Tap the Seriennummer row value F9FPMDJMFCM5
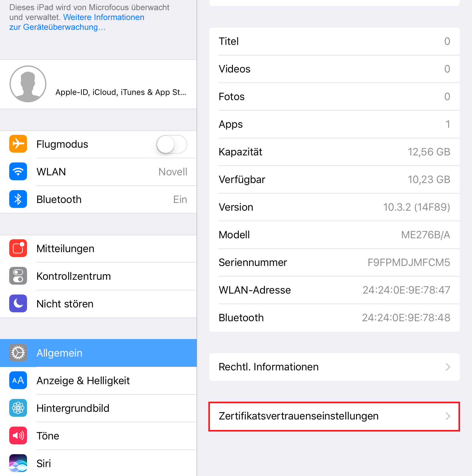Viewport: 472px width, 476px height. tap(409, 263)
